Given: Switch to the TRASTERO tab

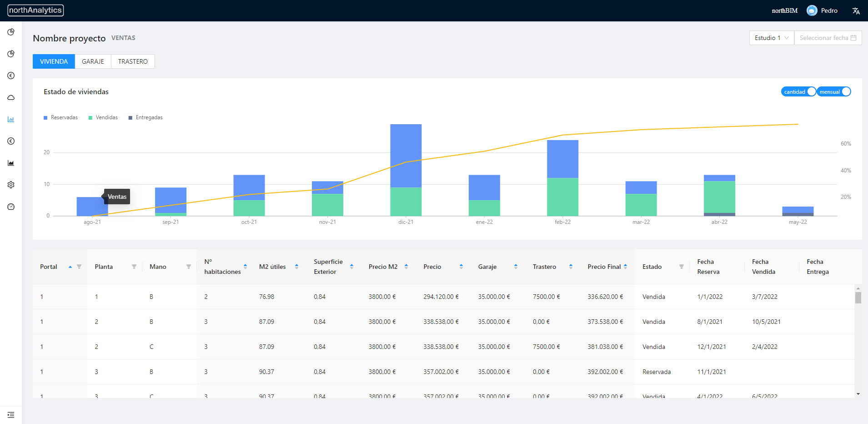Looking at the screenshot, I should click(x=133, y=61).
